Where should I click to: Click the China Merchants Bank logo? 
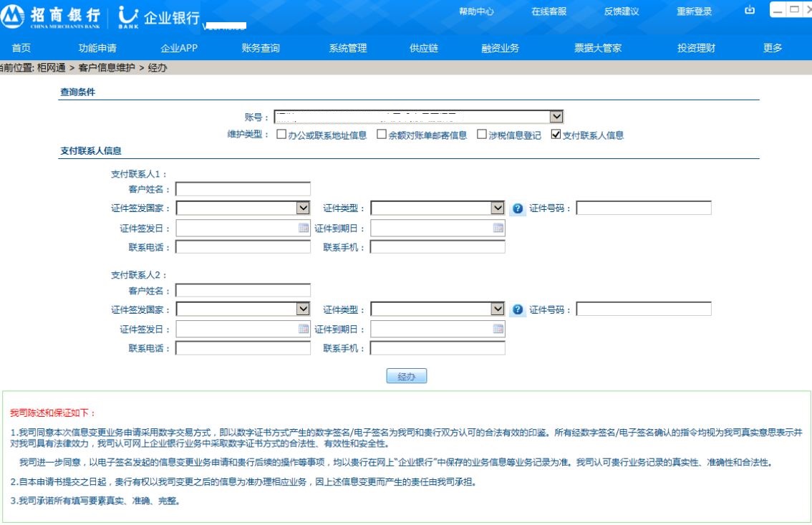coord(50,16)
